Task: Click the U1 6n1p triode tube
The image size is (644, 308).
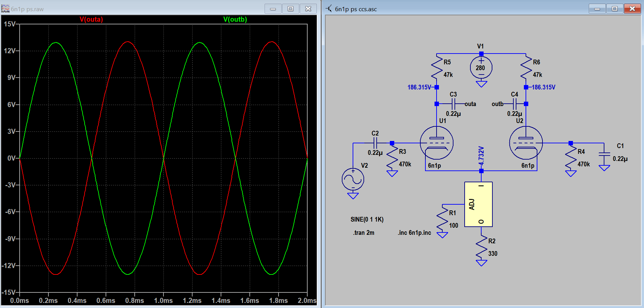Action: coord(437,143)
